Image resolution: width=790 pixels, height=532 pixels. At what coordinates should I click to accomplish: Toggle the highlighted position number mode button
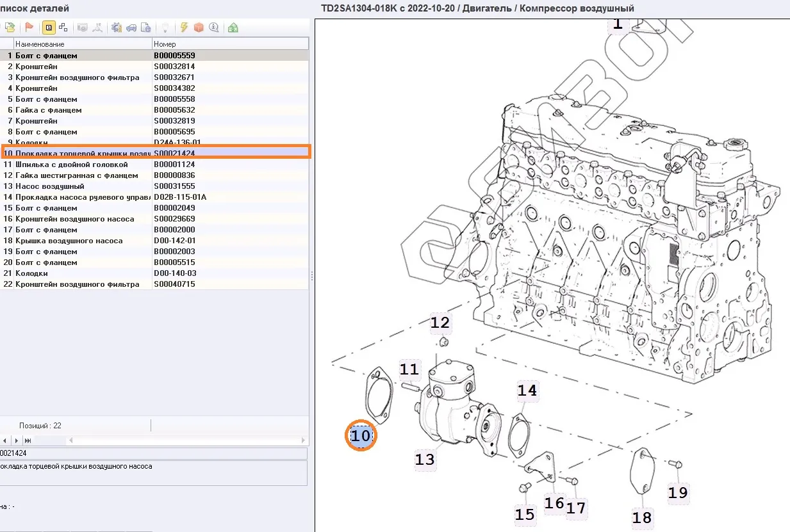[x=48, y=28]
